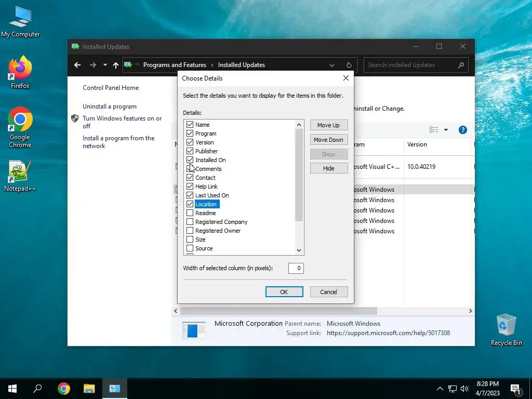Open Chrome from the taskbar

tap(64, 389)
